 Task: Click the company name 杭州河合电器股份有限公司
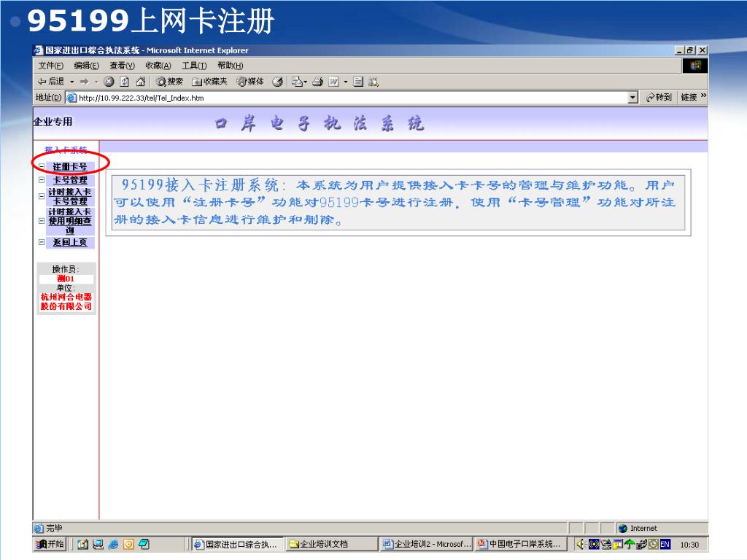(66, 301)
